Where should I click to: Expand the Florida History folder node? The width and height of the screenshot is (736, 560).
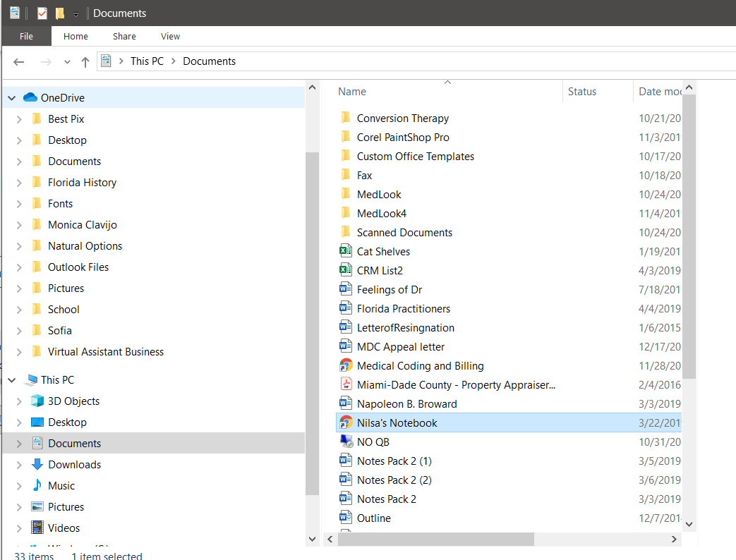click(19, 183)
